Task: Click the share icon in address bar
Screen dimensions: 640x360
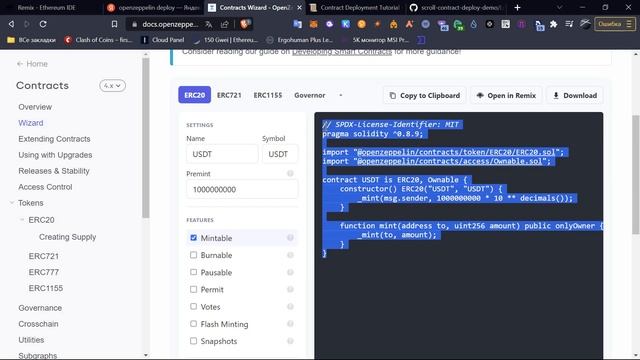Action: (224, 24)
